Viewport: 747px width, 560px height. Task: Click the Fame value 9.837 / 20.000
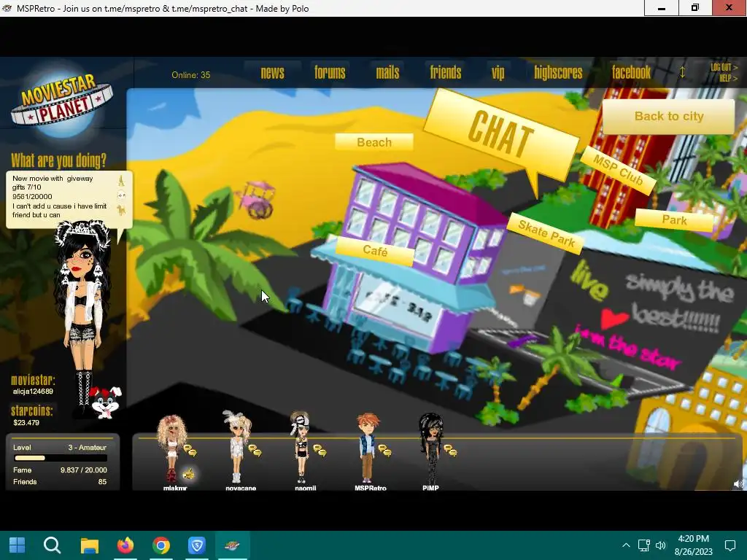point(84,470)
